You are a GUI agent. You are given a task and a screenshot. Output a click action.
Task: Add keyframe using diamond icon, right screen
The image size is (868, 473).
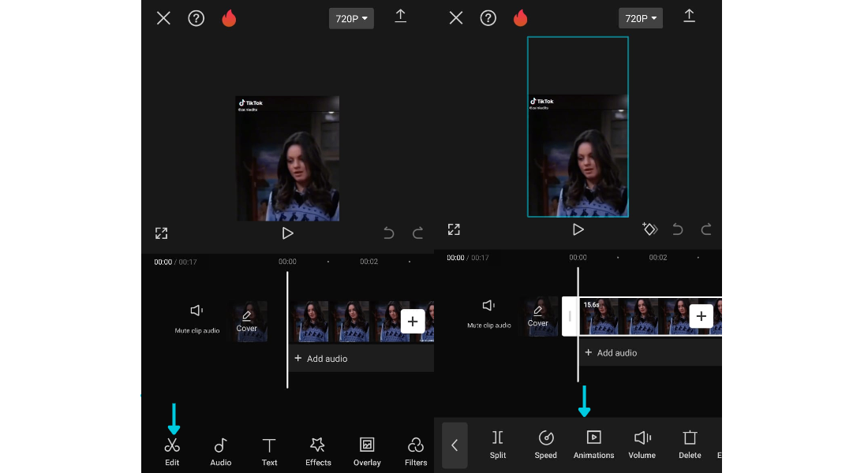(650, 229)
